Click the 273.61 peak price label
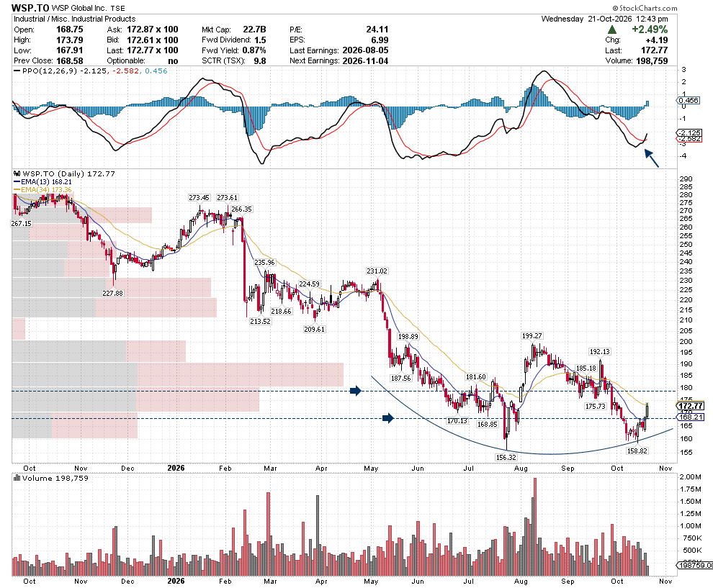Screen dimensions: 713x588 pyautogui.click(x=228, y=198)
